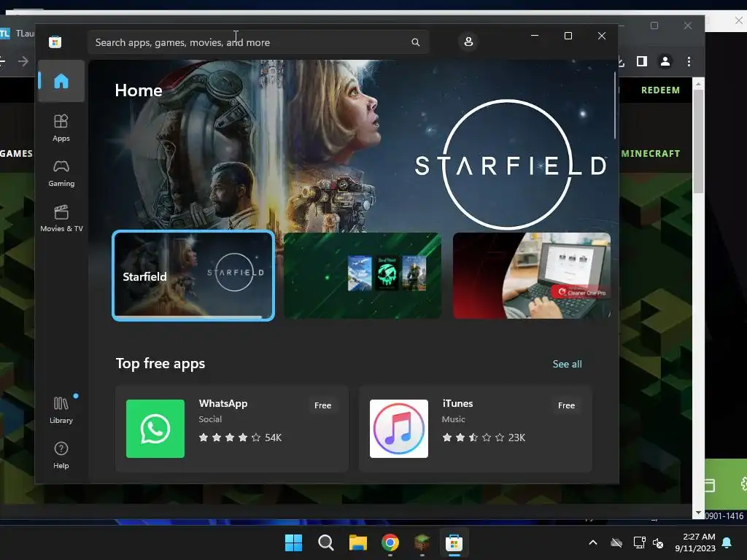The height and width of the screenshot is (560, 747).
Task: Click the muted volume tray icon
Action: tap(659, 542)
